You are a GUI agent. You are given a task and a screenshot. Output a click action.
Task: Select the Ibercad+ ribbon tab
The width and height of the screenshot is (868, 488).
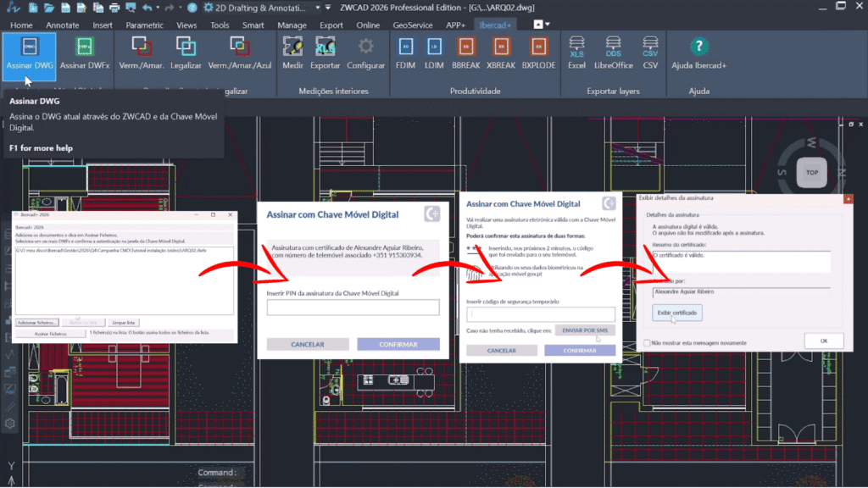coord(495,25)
